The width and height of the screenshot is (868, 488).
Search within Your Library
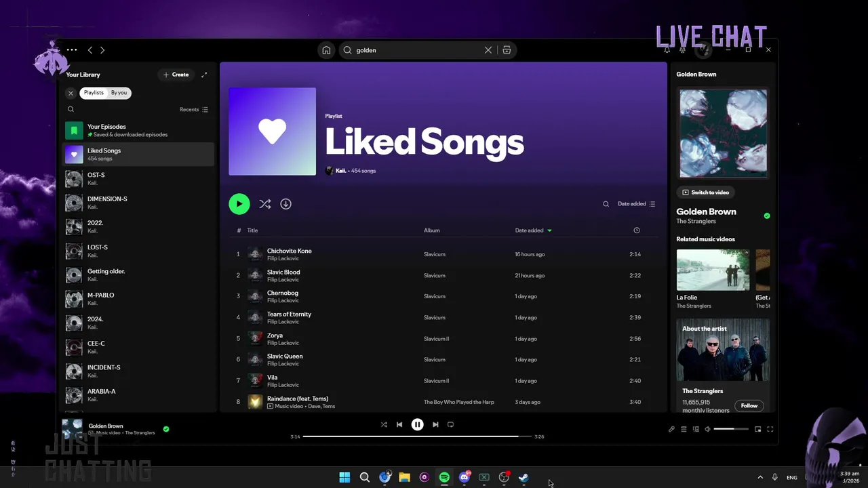[x=71, y=109]
